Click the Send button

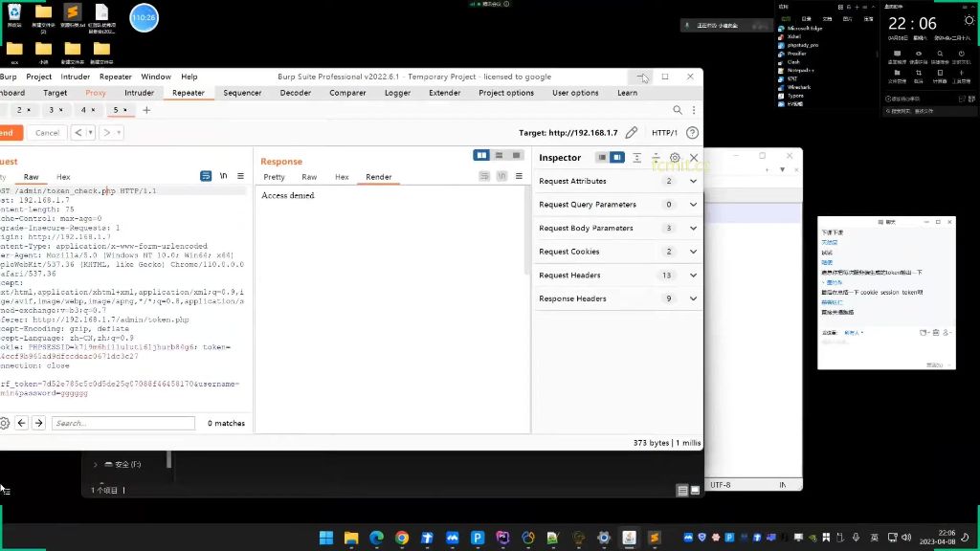tap(10, 132)
